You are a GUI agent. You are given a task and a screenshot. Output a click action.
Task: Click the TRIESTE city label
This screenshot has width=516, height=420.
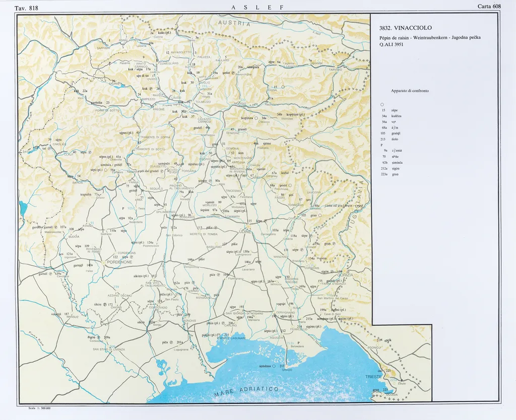coord(374,377)
